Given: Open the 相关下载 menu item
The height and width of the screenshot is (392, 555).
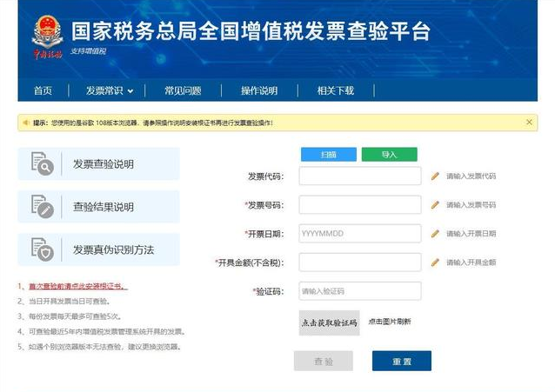Looking at the screenshot, I should click(335, 90).
